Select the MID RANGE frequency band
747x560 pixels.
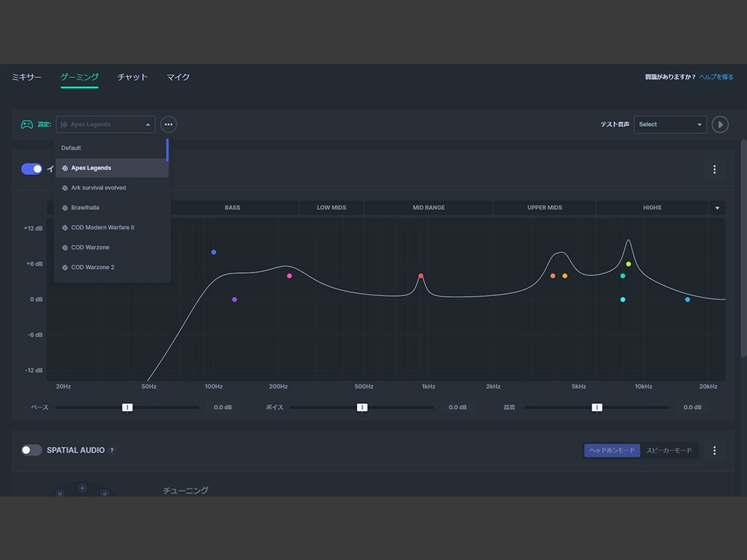(429, 208)
